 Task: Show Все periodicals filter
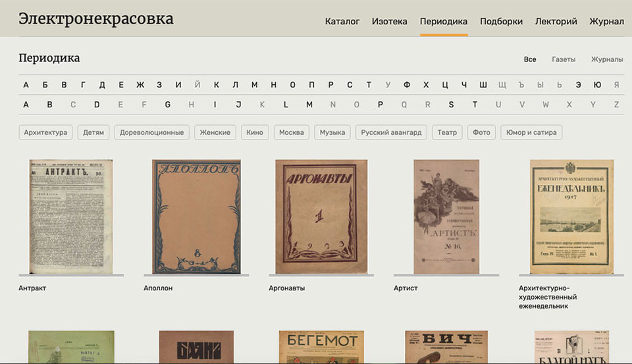click(x=530, y=59)
